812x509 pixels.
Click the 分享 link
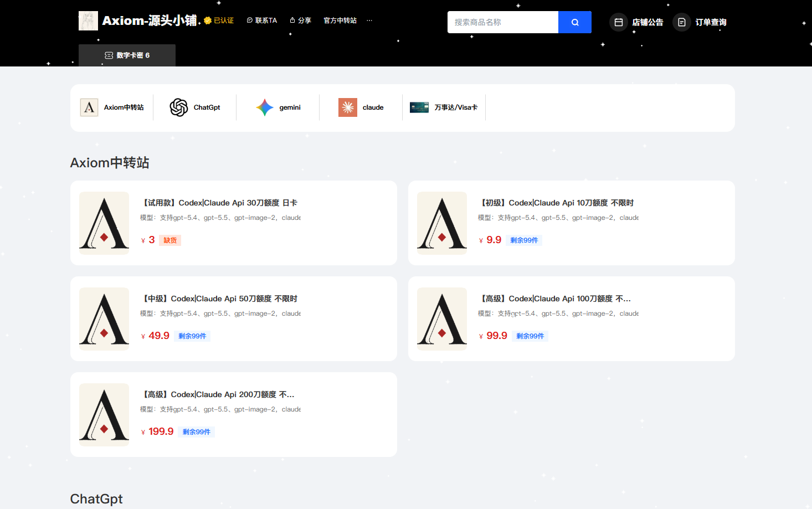(x=300, y=20)
